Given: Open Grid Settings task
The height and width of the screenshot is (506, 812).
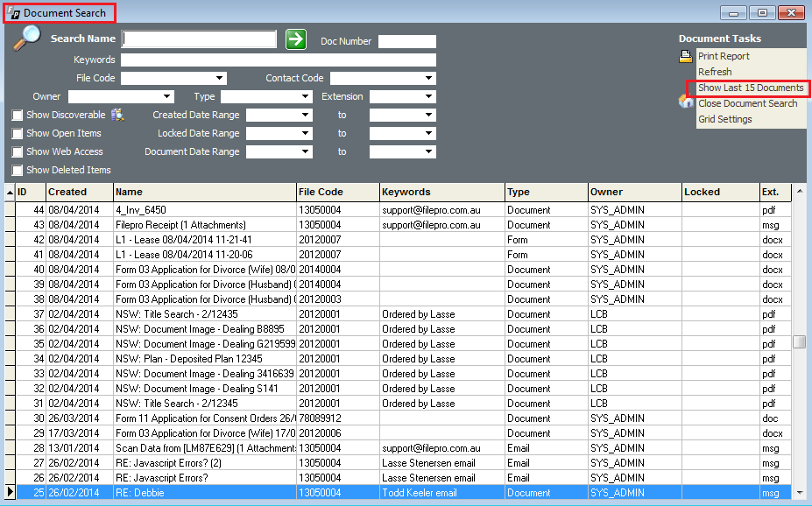Looking at the screenshot, I should click(x=724, y=119).
